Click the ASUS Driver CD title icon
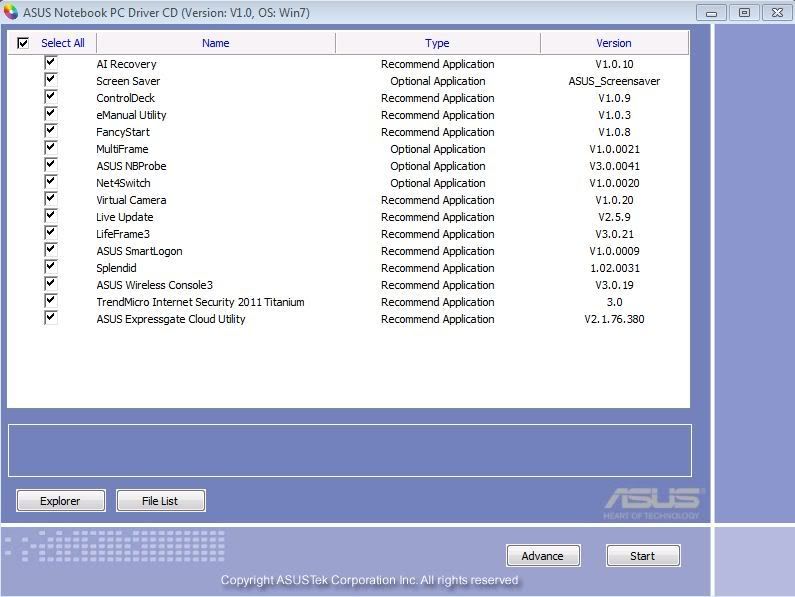The height and width of the screenshot is (597, 795). (10, 12)
